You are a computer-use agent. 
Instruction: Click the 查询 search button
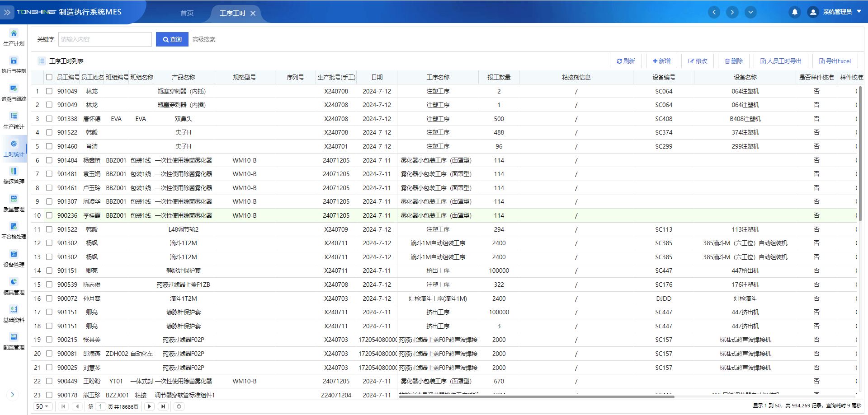pyautogui.click(x=172, y=39)
